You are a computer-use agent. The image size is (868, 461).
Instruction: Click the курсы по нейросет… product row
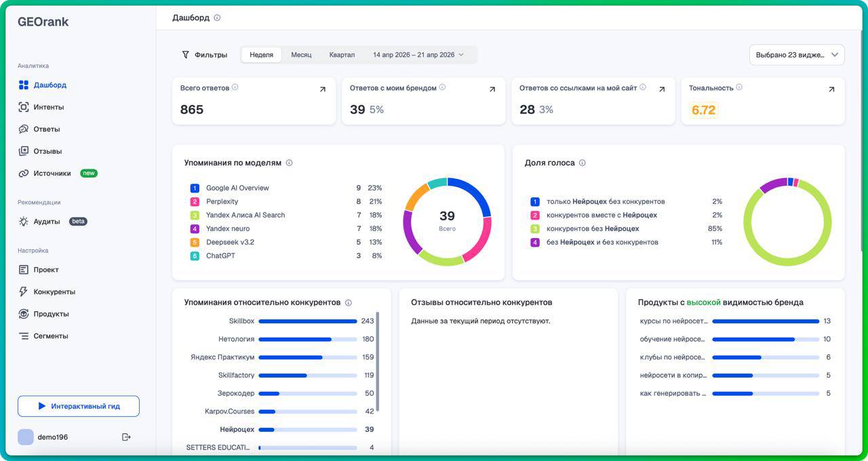pyautogui.click(x=735, y=321)
